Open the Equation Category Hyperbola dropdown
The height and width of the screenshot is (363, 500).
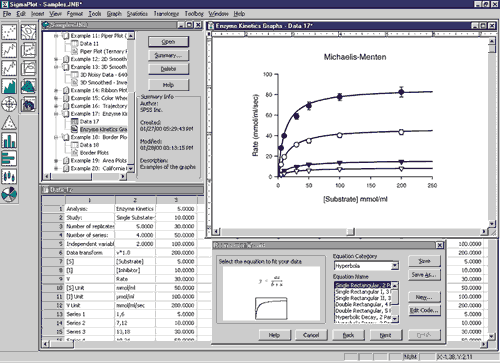click(395, 266)
